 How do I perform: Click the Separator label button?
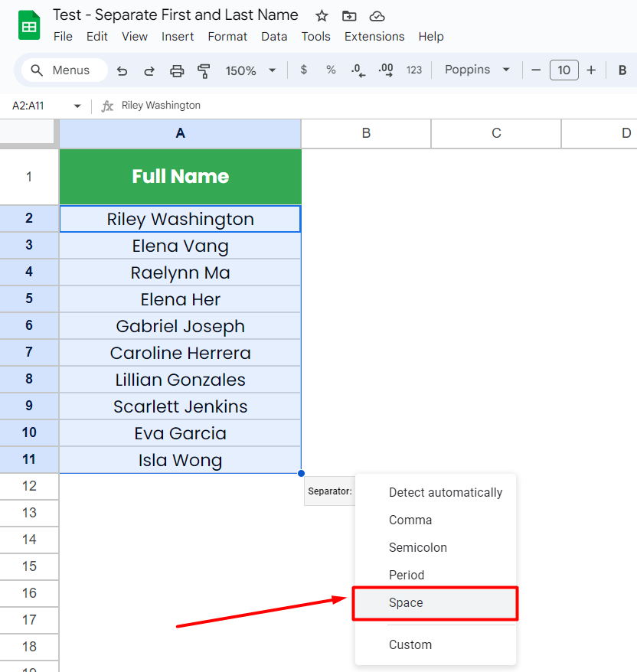click(x=330, y=491)
